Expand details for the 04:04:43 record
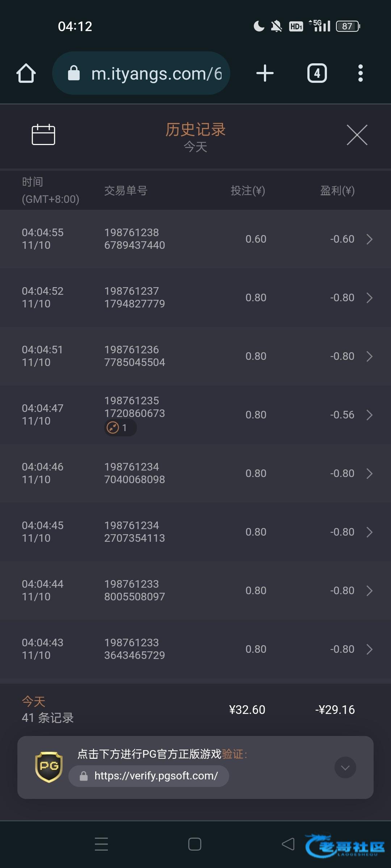 click(x=369, y=649)
